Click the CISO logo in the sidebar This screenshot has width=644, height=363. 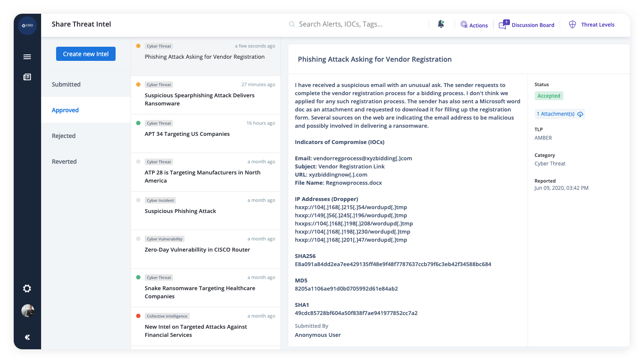[27, 26]
